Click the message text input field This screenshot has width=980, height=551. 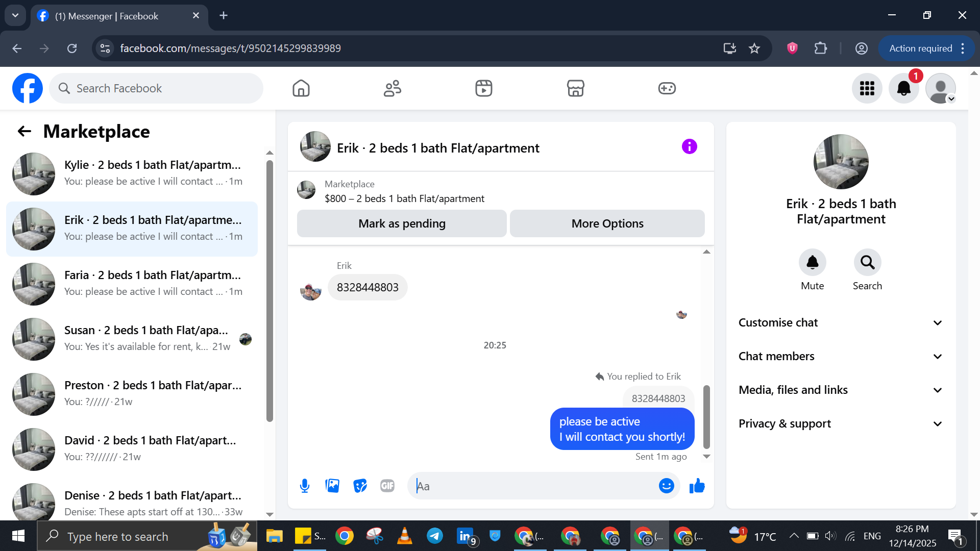533,486
